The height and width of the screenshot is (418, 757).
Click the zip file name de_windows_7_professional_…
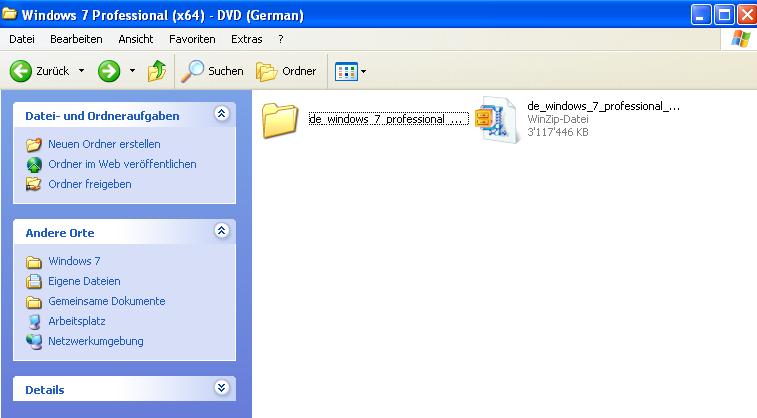click(x=603, y=106)
